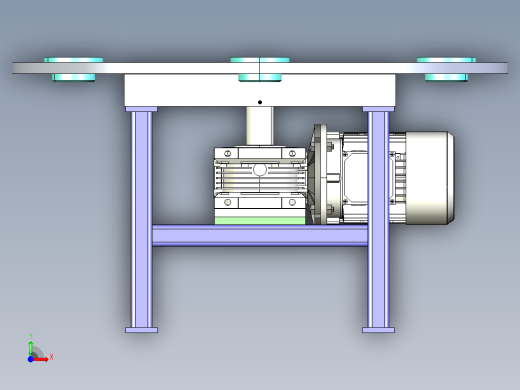The image size is (520, 390).
Task: Click the green Y axis arrow
Action: [x=31, y=348]
